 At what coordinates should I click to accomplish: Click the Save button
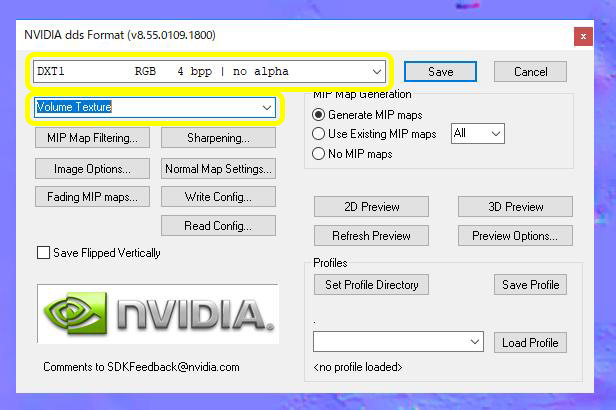pyautogui.click(x=440, y=72)
